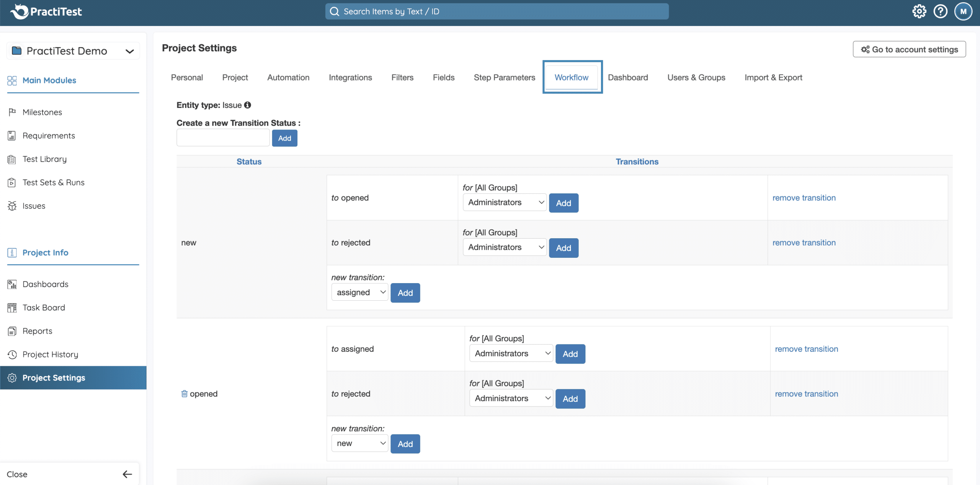The width and height of the screenshot is (980, 485).
Task: Open the Users & Groups tab
Action: [x=696, y=77]
